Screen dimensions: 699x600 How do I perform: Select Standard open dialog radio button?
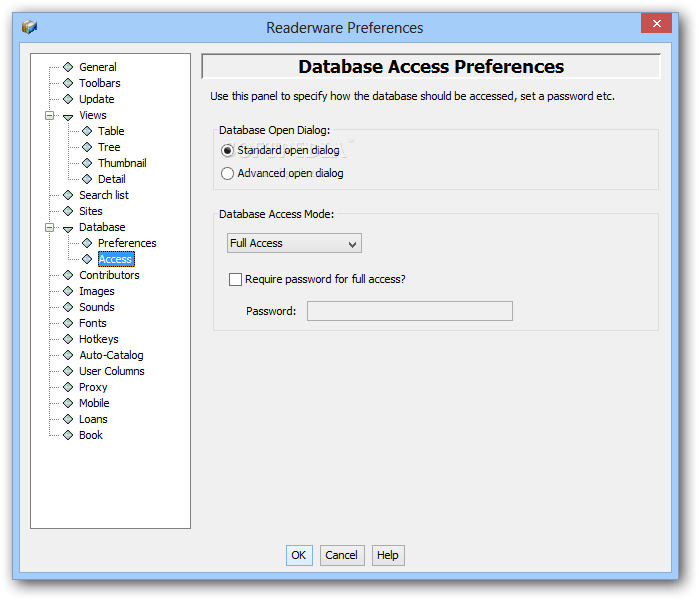coord(227,151)
